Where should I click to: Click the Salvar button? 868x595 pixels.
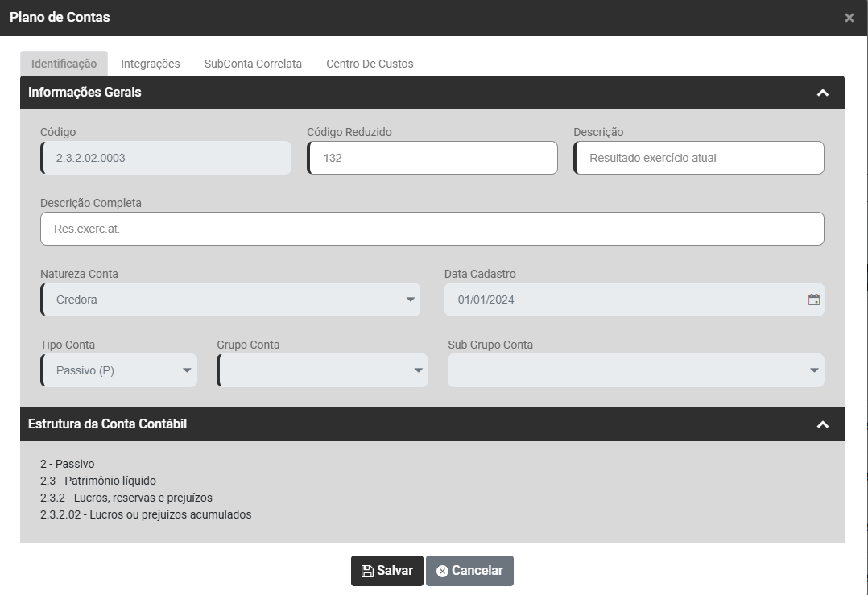[387, 571]
